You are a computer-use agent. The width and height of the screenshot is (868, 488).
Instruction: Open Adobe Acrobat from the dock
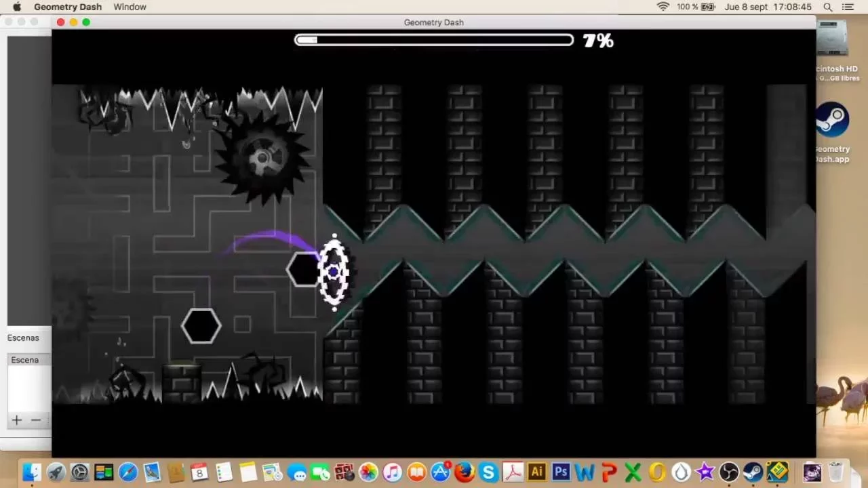click(513, 472)
